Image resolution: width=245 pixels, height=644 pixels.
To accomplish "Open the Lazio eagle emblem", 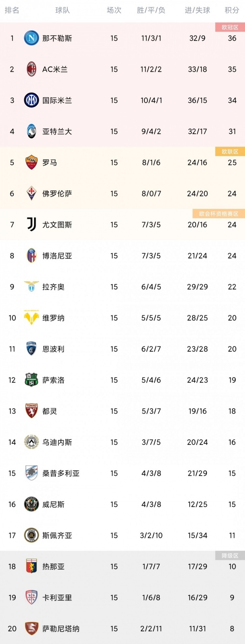I will [x=31, y=286].
